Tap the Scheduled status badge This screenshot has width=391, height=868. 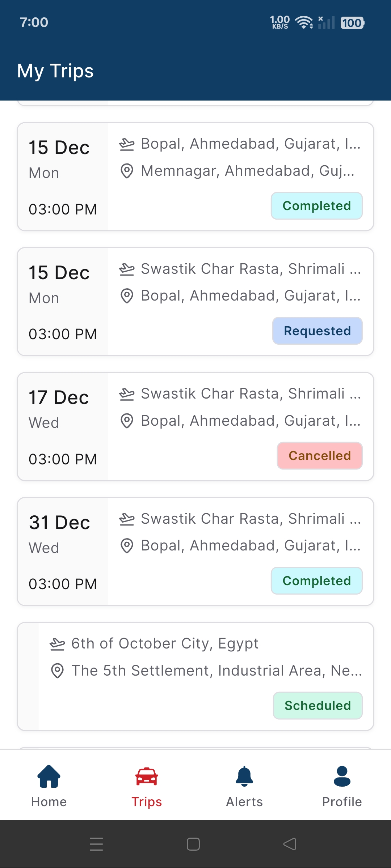click(318, 706)
